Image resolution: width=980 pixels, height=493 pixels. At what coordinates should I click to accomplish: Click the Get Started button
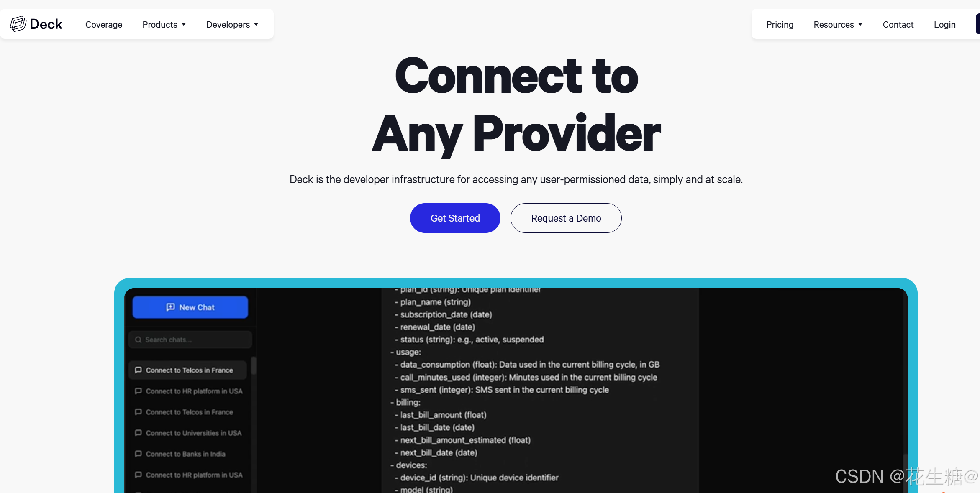(x=455, y=218)
